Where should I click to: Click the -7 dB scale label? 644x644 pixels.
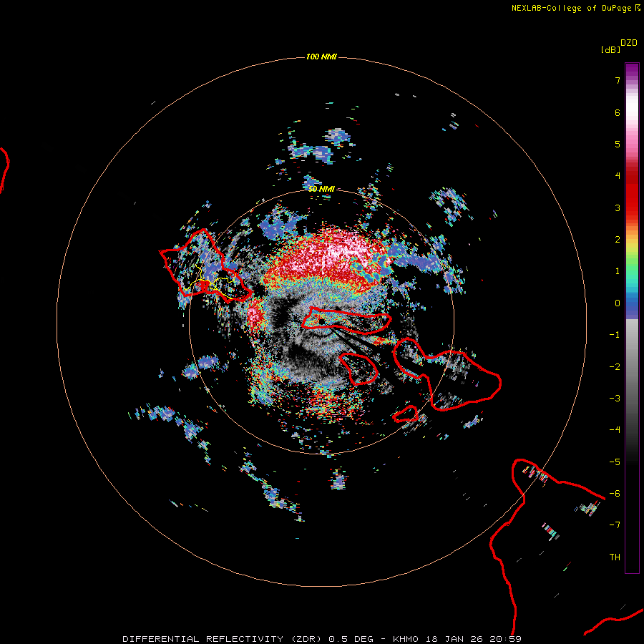pos(615,525)
